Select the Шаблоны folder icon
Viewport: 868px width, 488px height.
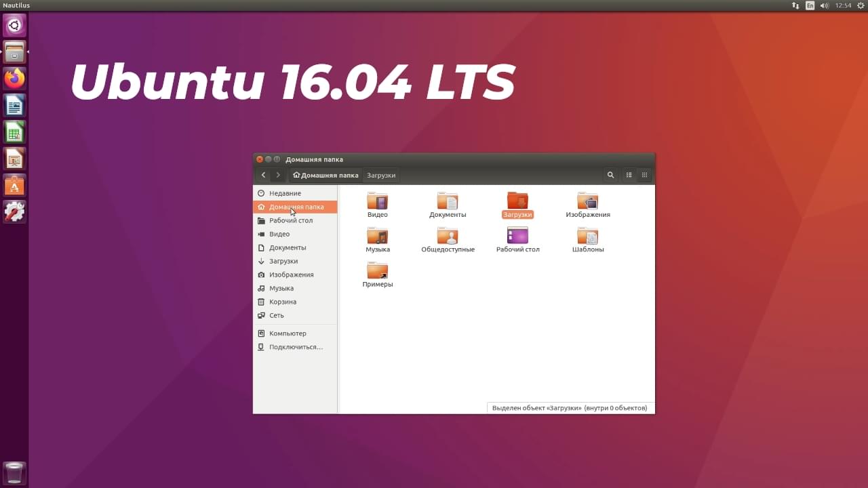[588, 236]
